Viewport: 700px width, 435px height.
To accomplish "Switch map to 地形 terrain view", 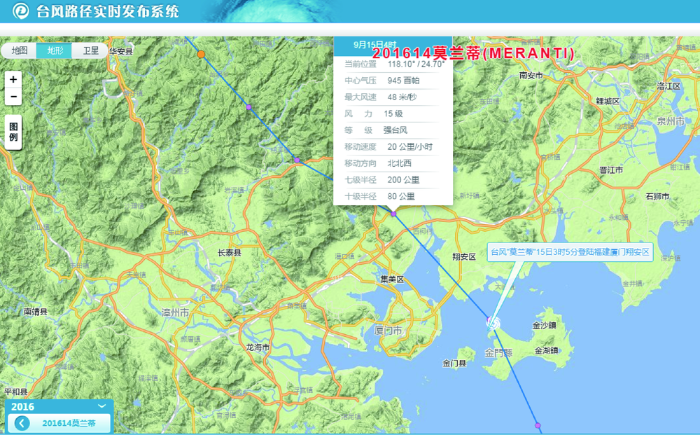I will pos(54,50).
